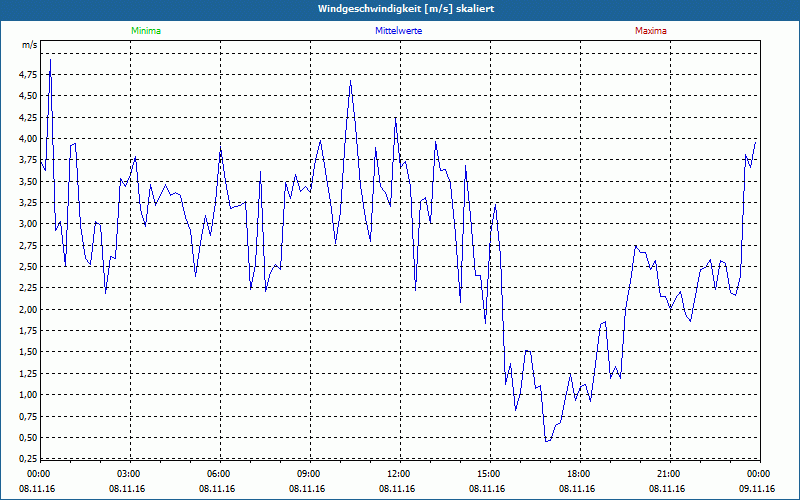Click the 2,75 y-axis value
The image size is (800, 500).
point(28,245)
